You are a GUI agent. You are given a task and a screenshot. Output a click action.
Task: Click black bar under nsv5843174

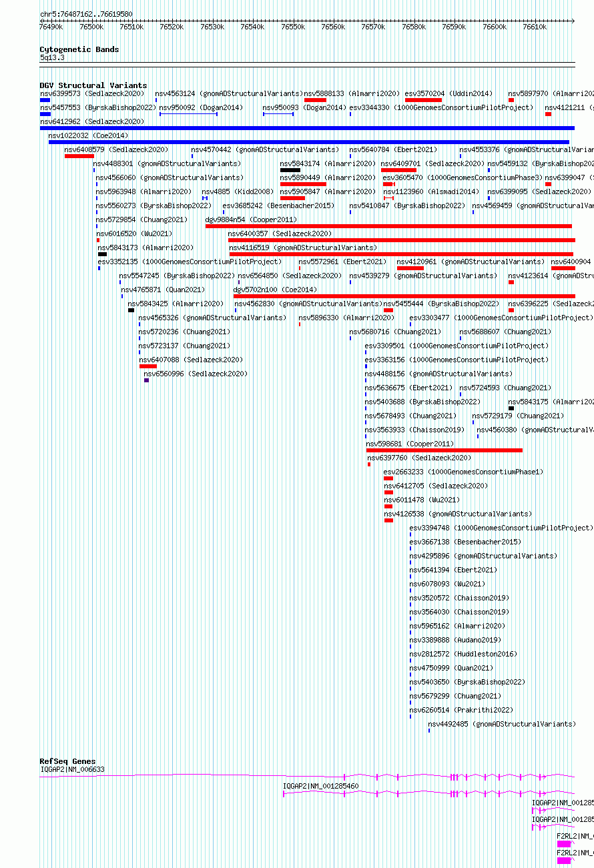click(290, 170)
